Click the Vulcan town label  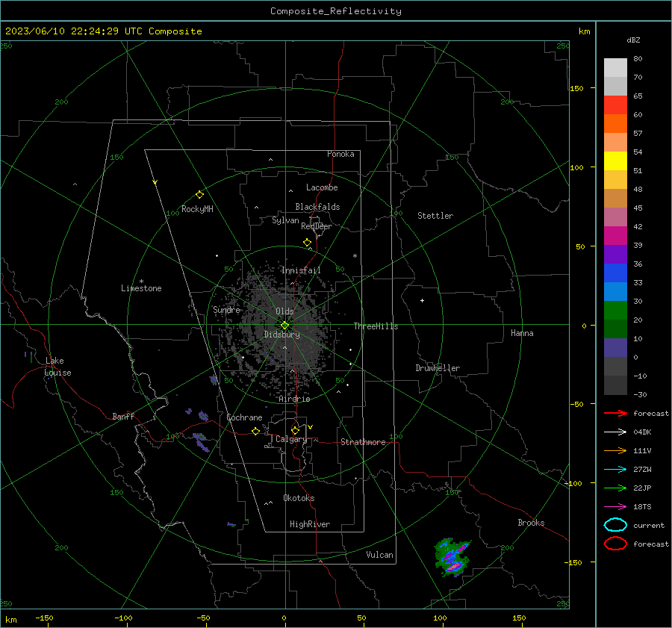pyautogui.click(x=379, y=555)
